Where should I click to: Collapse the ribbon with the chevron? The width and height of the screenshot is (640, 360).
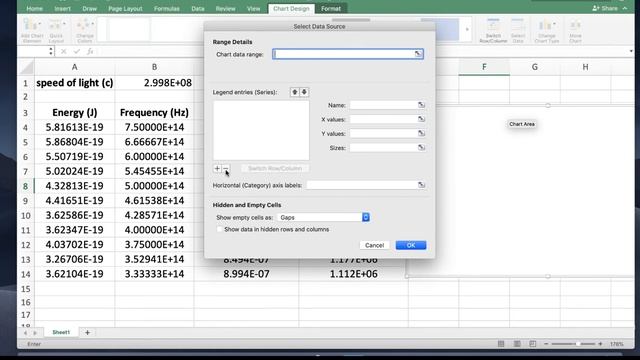click(625, 8)
